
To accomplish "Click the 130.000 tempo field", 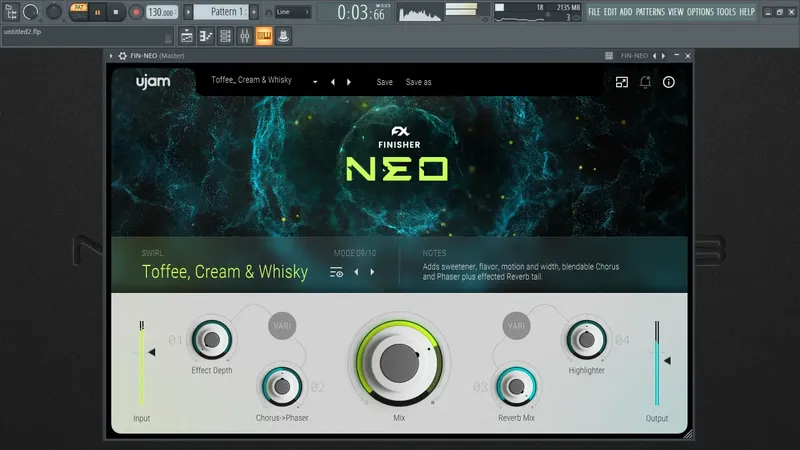I will tap(162, 12).
